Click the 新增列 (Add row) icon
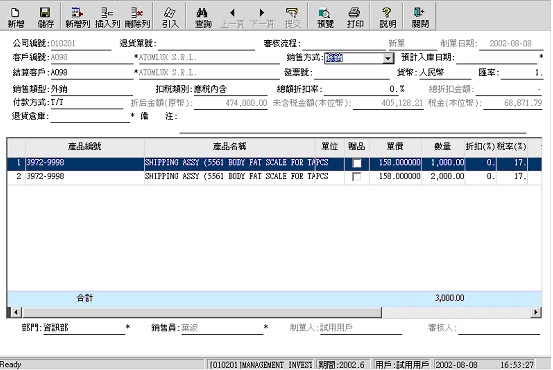Viewport: 553px width, 370px height. 78,16
